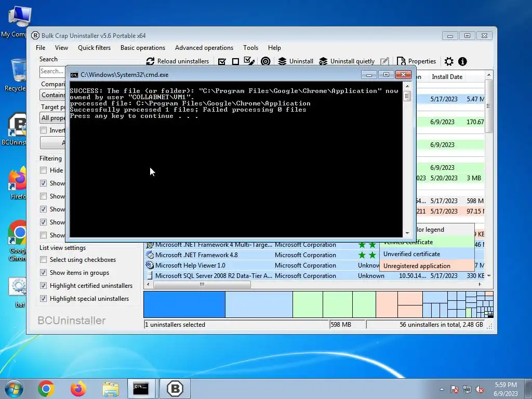This screenshot has width=532, height=399.
Task: Open Windows Explorer from the taskbar
Action: click(x=111, y=389)
